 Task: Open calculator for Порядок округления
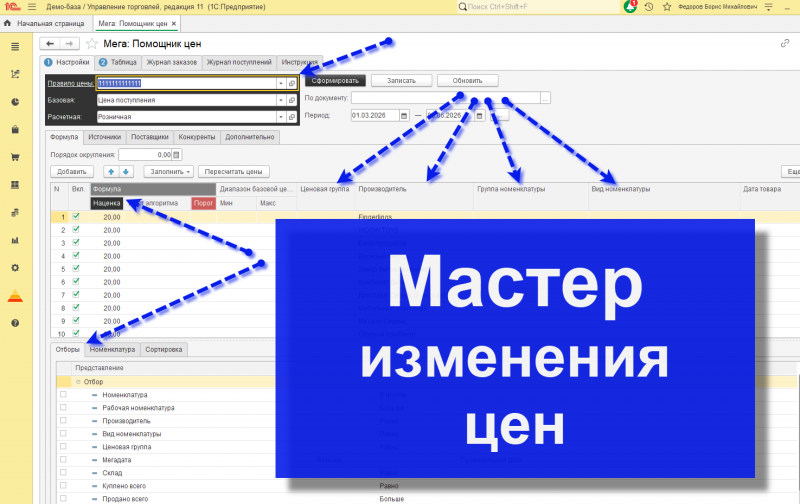[x=176, y=155]
